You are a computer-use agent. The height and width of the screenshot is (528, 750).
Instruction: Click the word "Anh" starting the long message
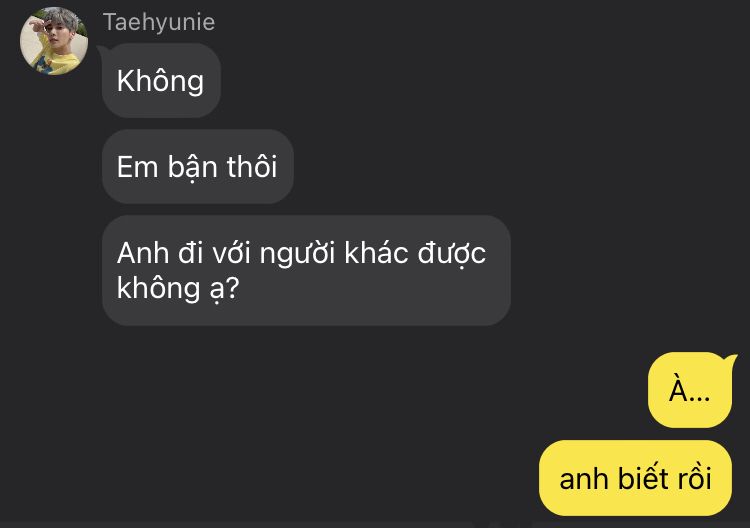point(143,253)
